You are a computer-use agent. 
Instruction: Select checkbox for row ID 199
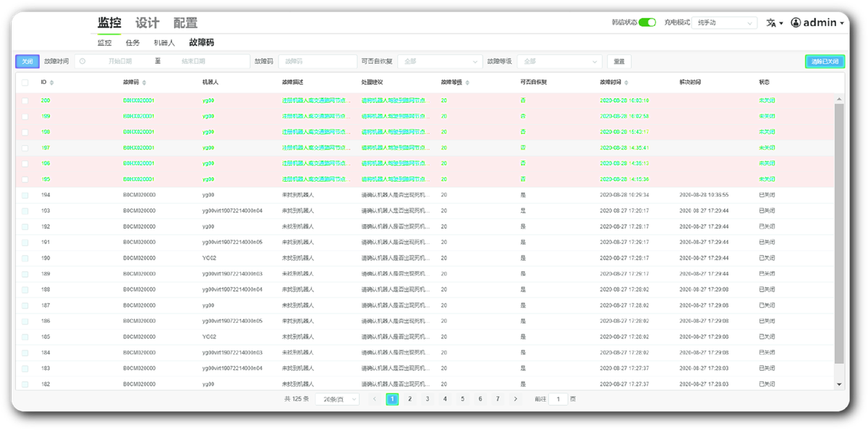[25, 117]
